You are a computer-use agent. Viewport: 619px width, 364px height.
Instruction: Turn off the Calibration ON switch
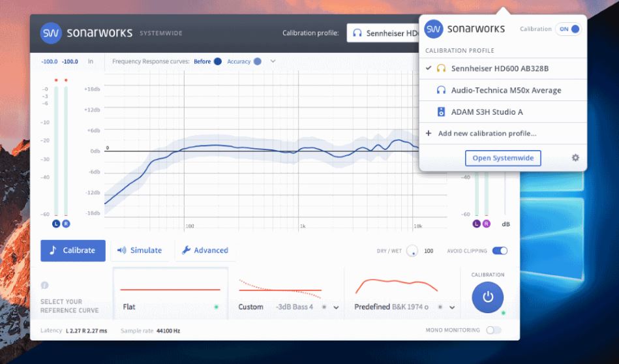point(567,29)
